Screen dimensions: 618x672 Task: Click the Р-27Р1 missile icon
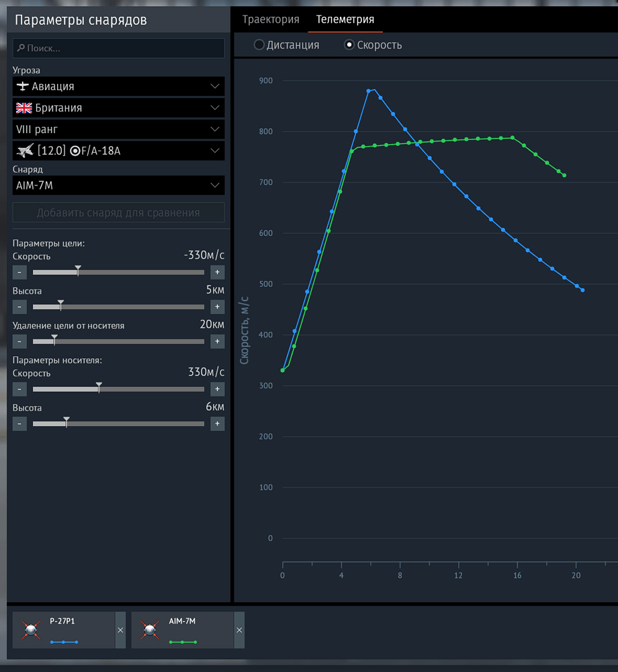[31, 630]
